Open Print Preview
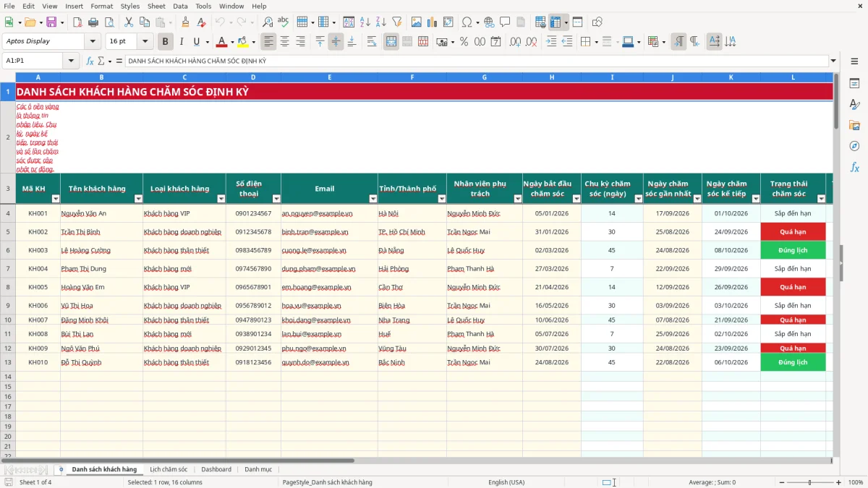868x488 pixels. coord(110,22)
